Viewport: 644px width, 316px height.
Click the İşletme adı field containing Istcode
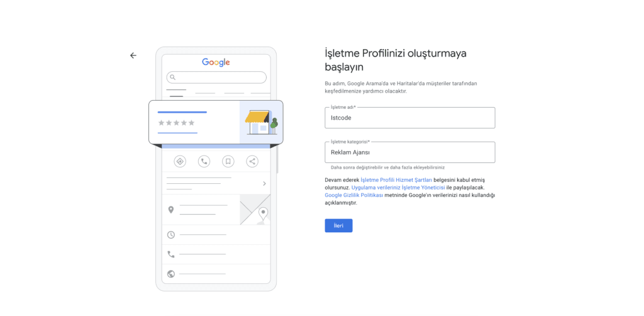(x=410, y=118)
